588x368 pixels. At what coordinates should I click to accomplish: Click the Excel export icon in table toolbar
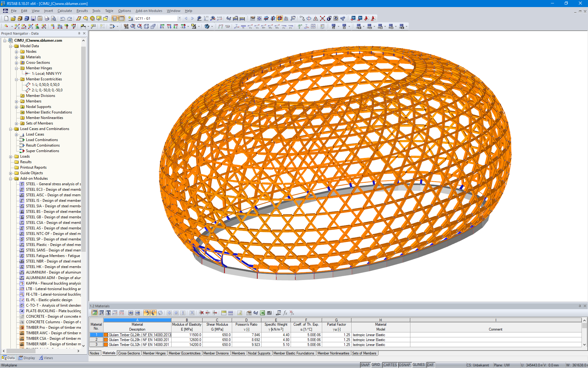(262, 313)
